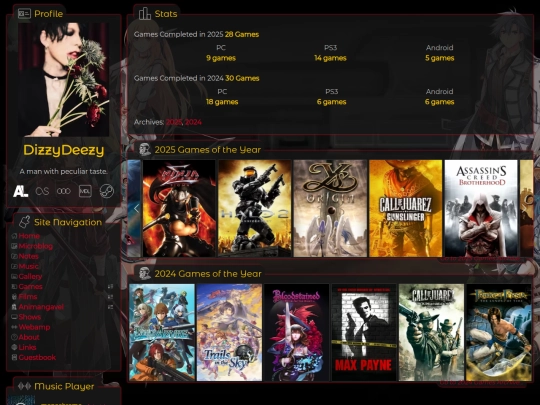Select the Prince of Persia cover
This screenshot has width=540, height=405.
coord(499,332)
